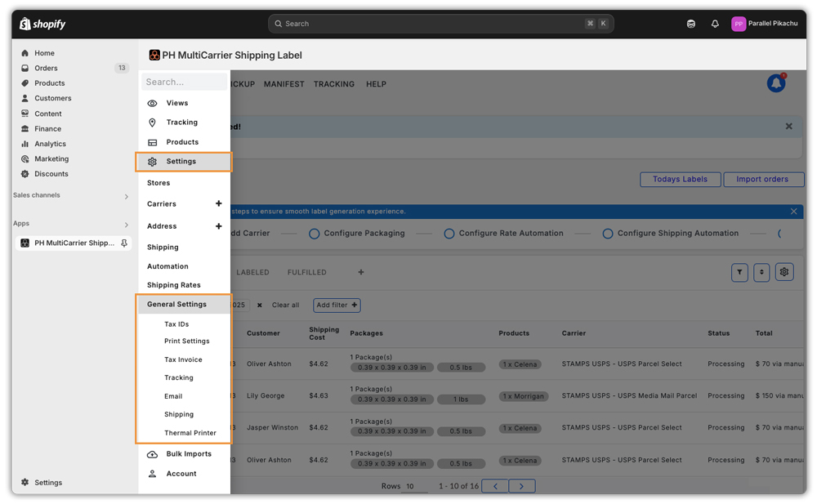Screen dimensions: 817x504
Task: Select the Configure Rate Automation step circle
Action: [x=449, y=234]
